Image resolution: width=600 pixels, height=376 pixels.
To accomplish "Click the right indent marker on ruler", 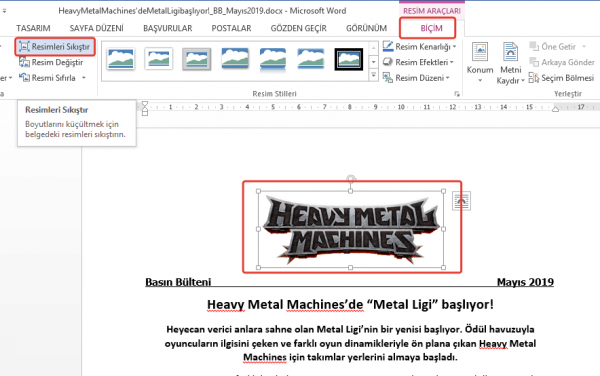I will click(x=555, y=109).
